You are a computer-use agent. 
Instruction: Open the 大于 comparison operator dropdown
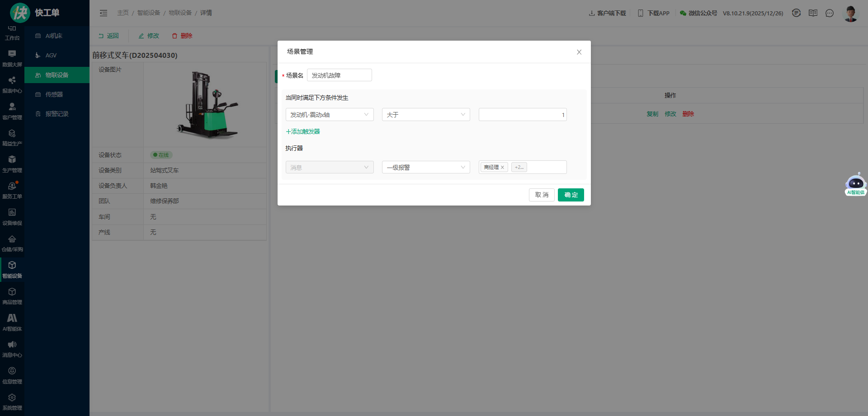[425, 115]
